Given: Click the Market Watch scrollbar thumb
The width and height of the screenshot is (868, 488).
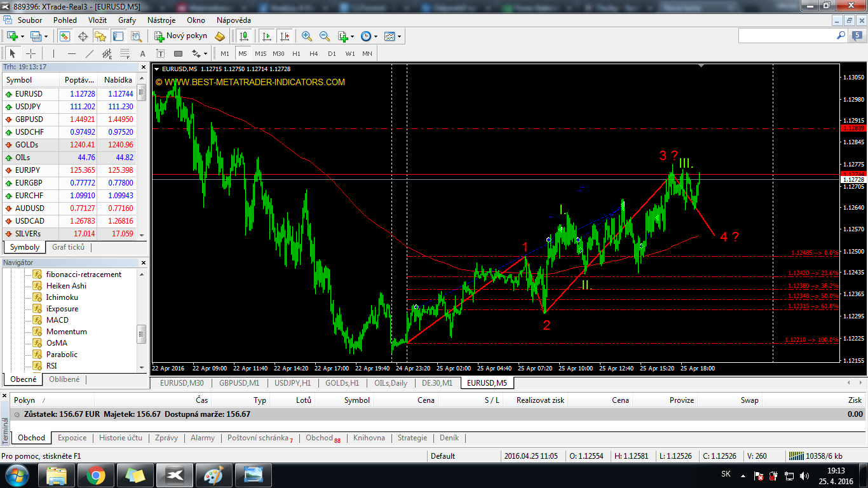Looking at the screenshot, I should 142,93.
